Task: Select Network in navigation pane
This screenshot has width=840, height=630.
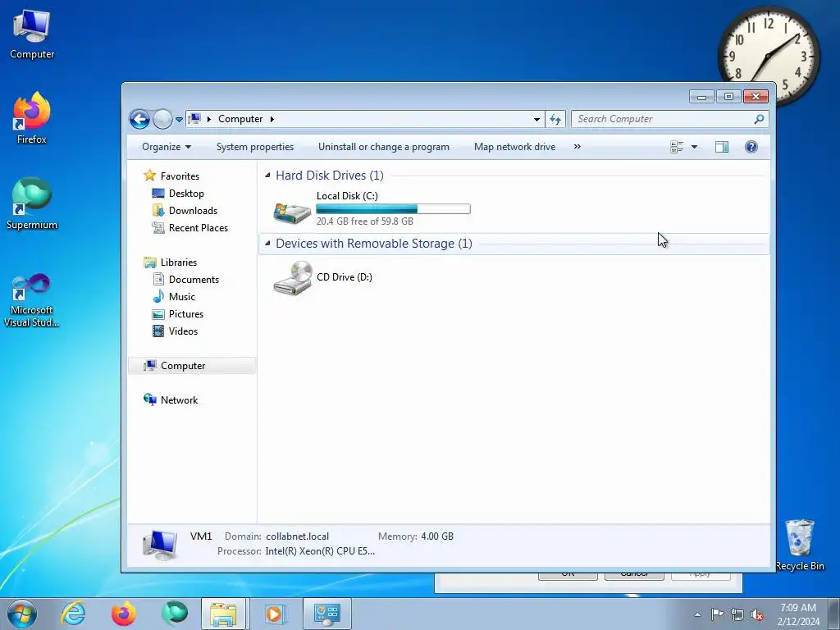Action: point(179,400)
